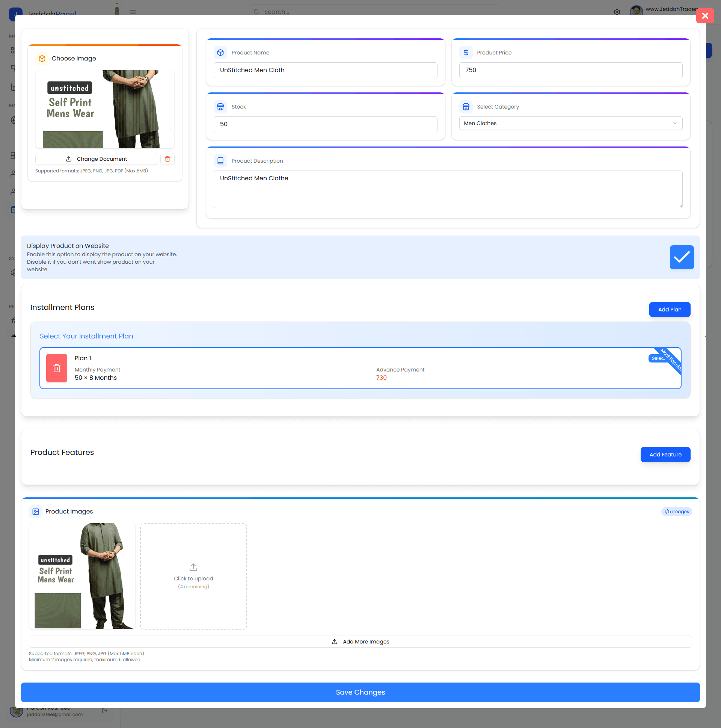
Task: Click the Product Name cube icon
Action: (x=220, y=53)
